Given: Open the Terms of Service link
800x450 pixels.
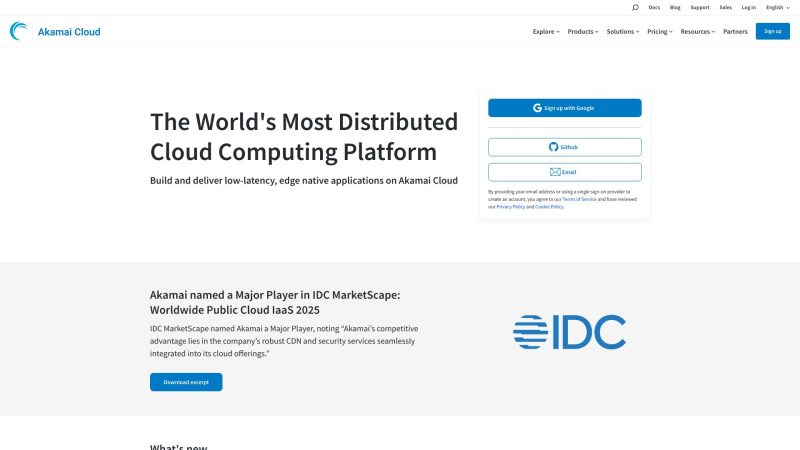Looking at the screenshot, I should (x=579, y=199).
